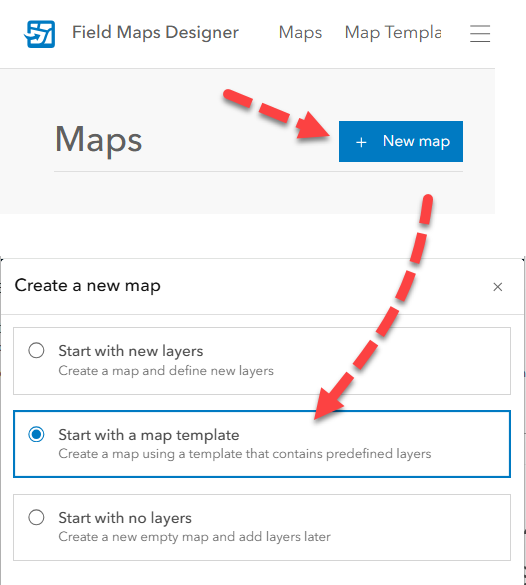Click the Field Maps Designer title text
The height and width of the screenshot is (585, 526).
coord(155,32)
